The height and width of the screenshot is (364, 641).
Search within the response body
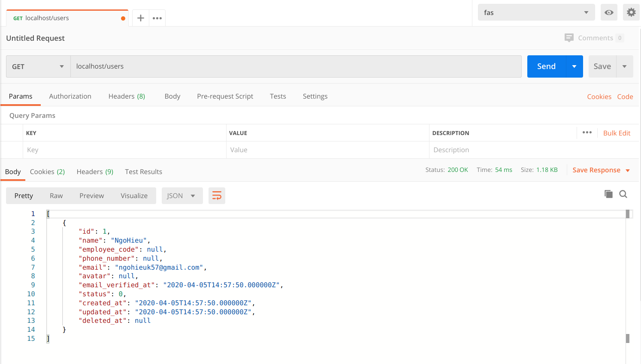pyautogui.click(x=623, y=194)
